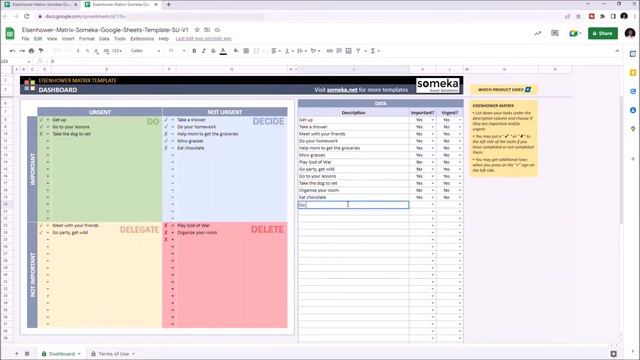Apply percent format

point(87,51)
